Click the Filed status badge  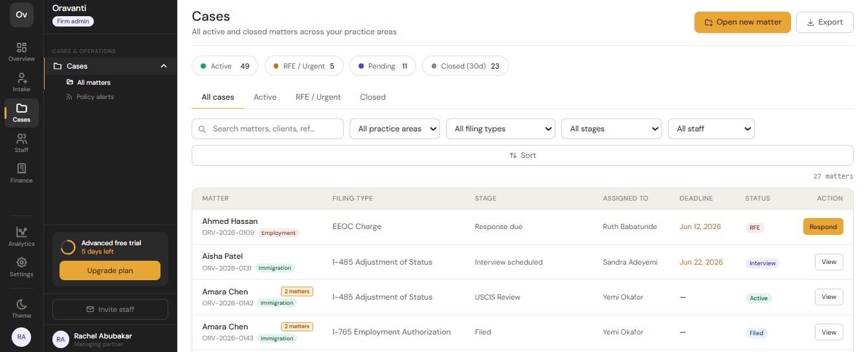tap(757, 333)
